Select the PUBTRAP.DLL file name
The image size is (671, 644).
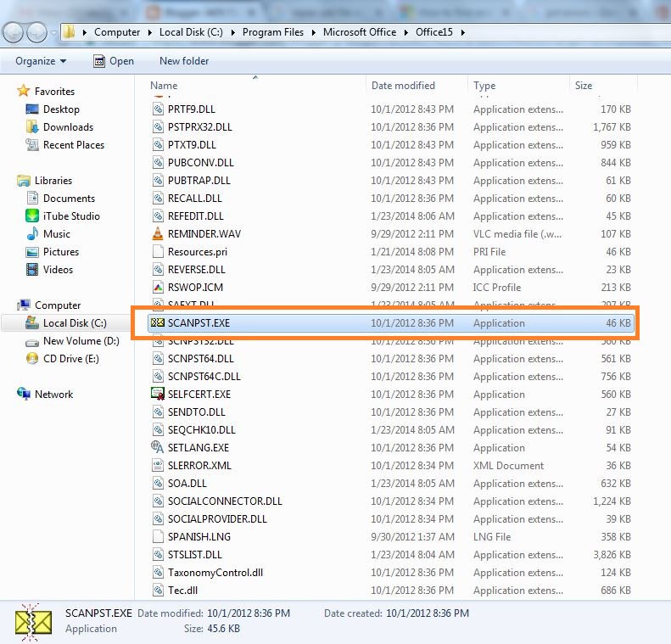point(199,181)
